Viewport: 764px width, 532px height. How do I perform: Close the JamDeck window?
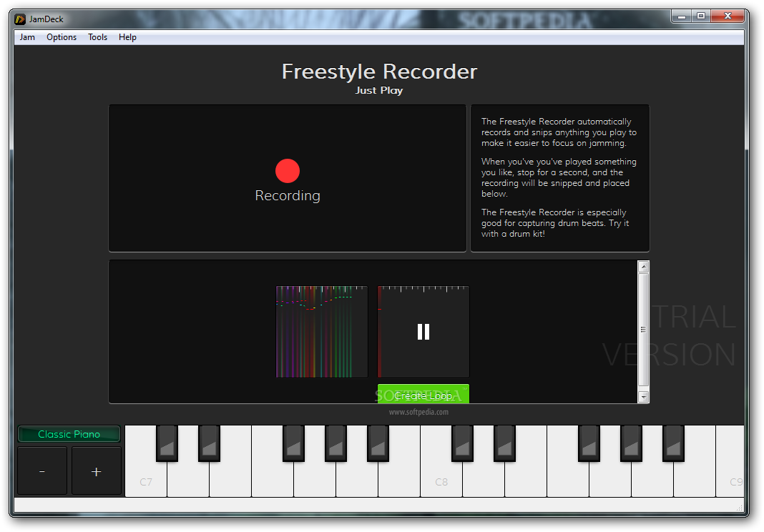(728, 16)
